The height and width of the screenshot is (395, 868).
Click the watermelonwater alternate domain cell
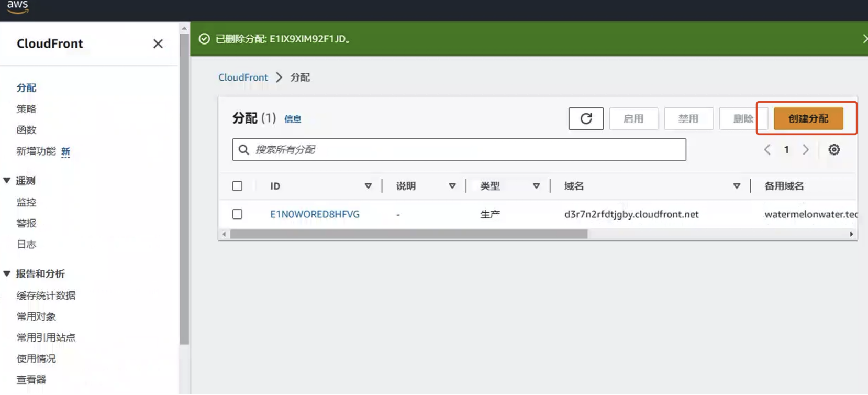[x=811, y=214]
